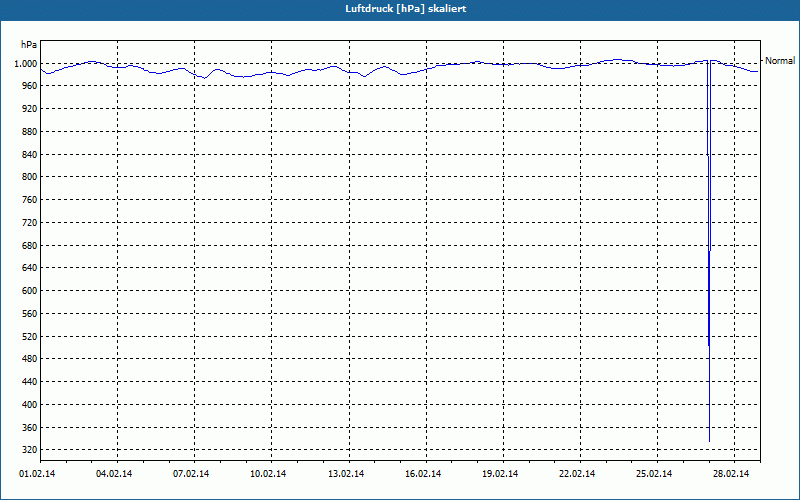The width and height of the screenshot is (800, 500).
Task: Click the bottom tip of the pressure spike
Action: 709,441
